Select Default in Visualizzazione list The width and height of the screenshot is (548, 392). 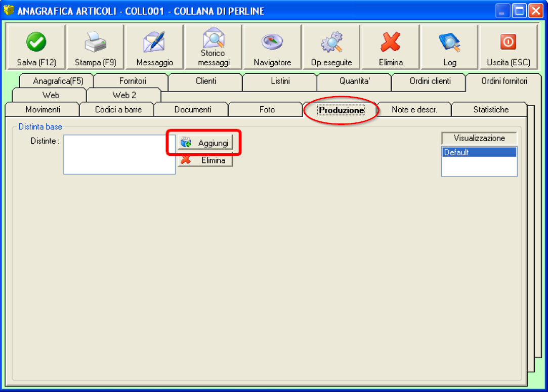(479, 152)
